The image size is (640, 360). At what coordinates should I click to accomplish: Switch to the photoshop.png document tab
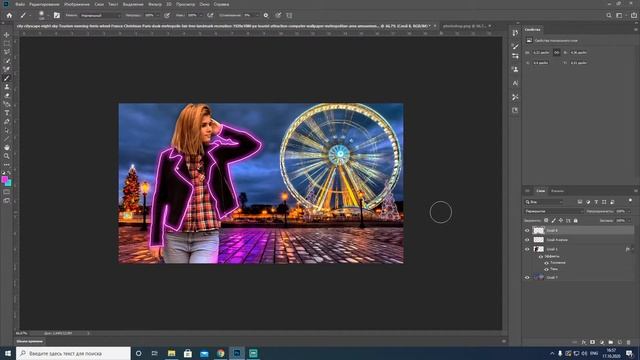click(464, 26)
